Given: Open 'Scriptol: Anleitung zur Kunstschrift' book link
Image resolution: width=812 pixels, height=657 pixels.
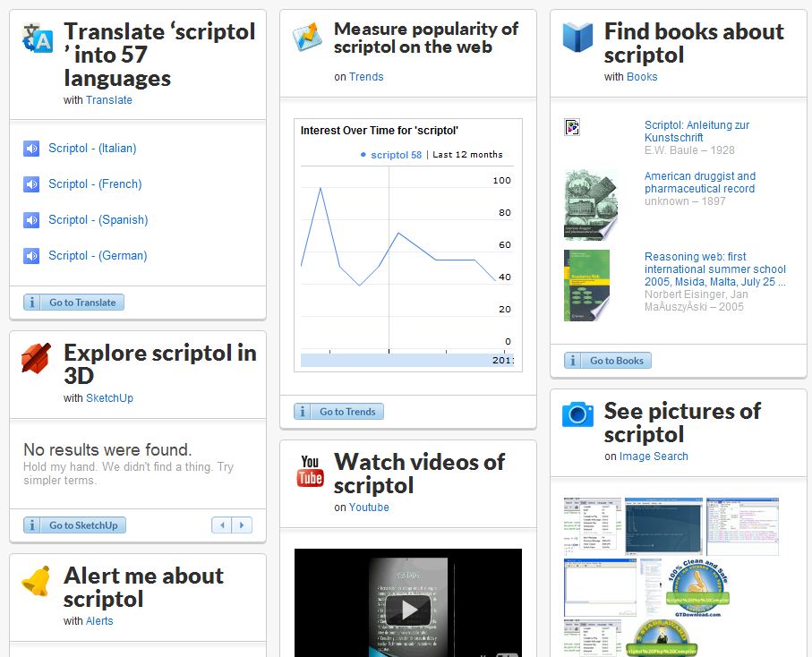Looking at the screenshot, I should pyautogui.click(x=697, y=132).
